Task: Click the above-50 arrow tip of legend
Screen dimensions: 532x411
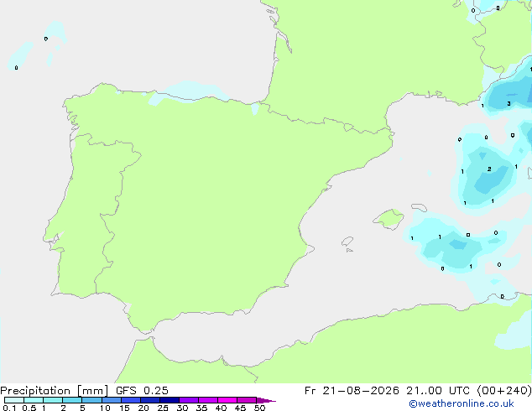Action: 266,400
